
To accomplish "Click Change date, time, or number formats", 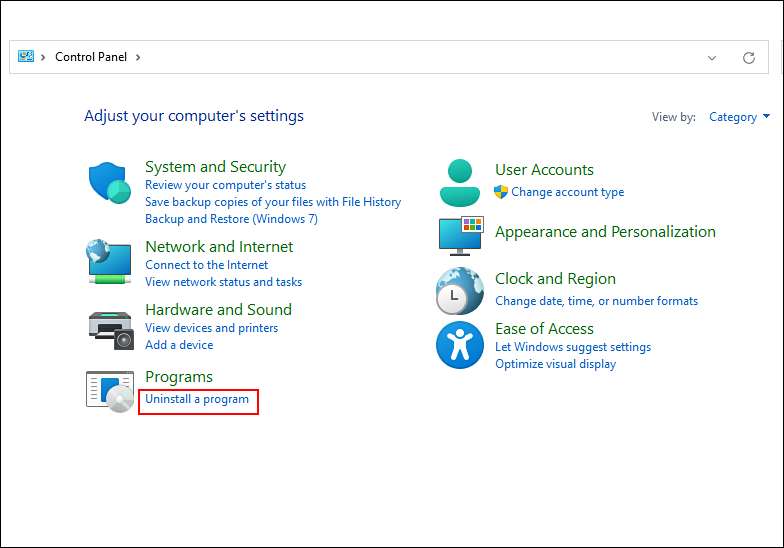I will (x=596, y=301).
